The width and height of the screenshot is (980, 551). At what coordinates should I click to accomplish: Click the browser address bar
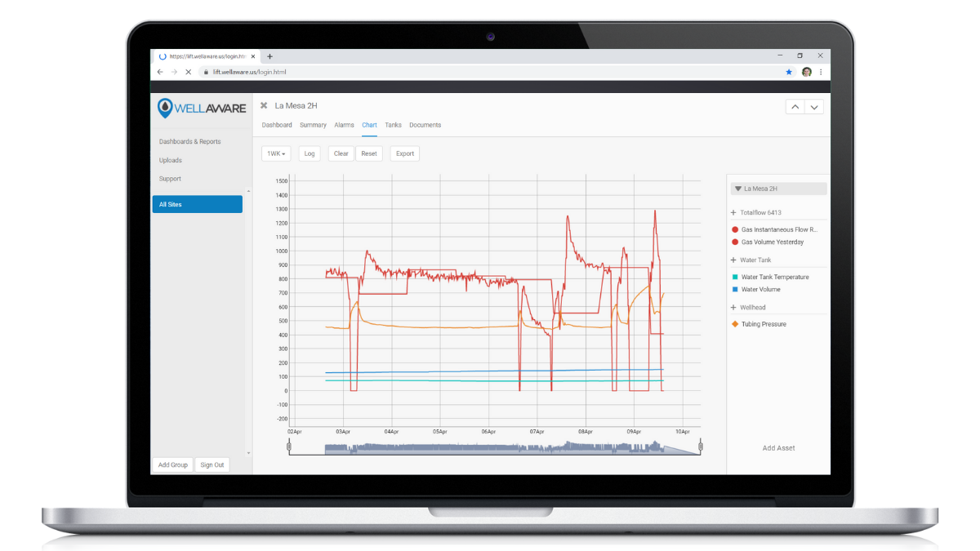point(490,72)
